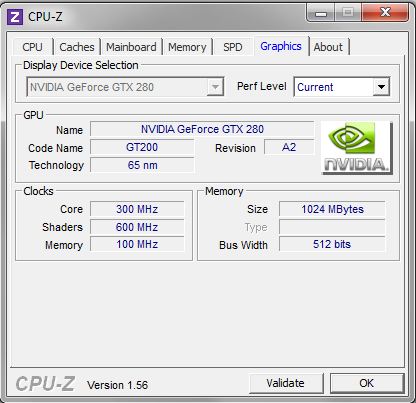The image size is (416, 403).
Task: Click the empty memory Type field
Action: click(x=332, y=227)
